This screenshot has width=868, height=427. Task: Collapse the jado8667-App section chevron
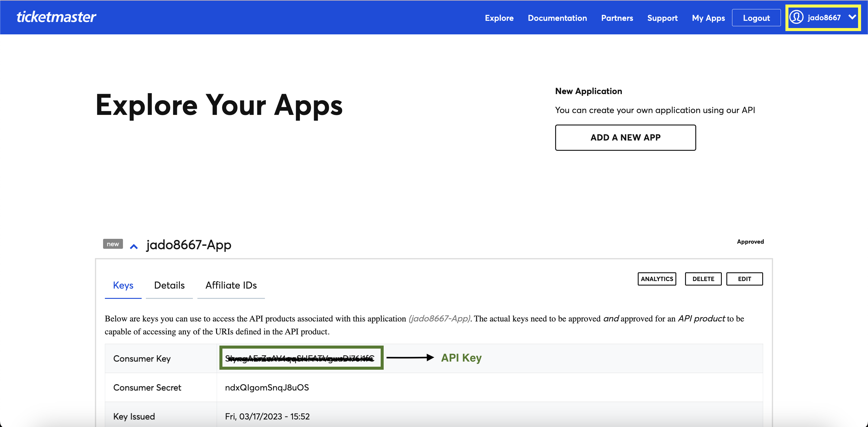click(x=134, y=247)
